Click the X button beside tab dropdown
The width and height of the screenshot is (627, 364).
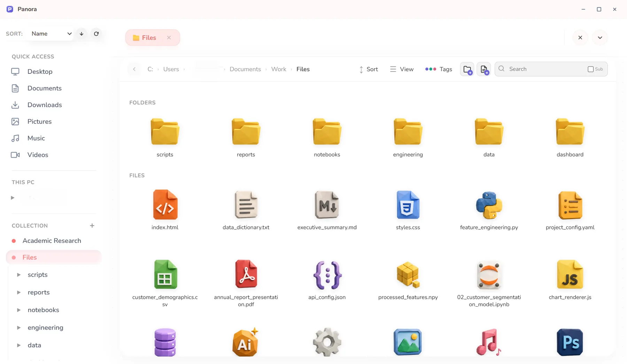click(580, 38)
